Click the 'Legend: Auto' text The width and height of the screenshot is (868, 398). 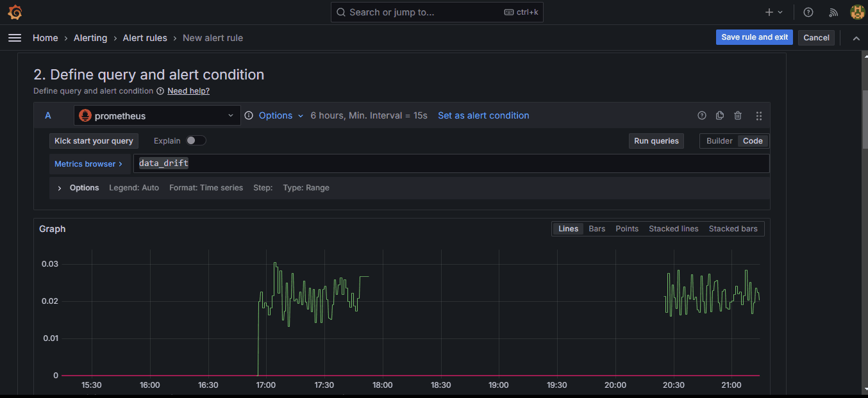(134, 188)
